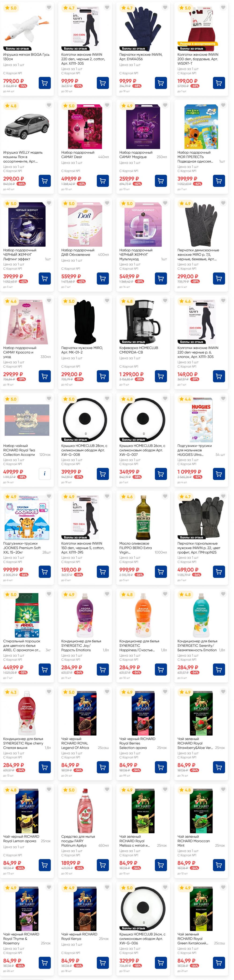The image size is (234, 980).
Task: Add HOMECLUB coffee maker to cart
Action: click(161, 376)
